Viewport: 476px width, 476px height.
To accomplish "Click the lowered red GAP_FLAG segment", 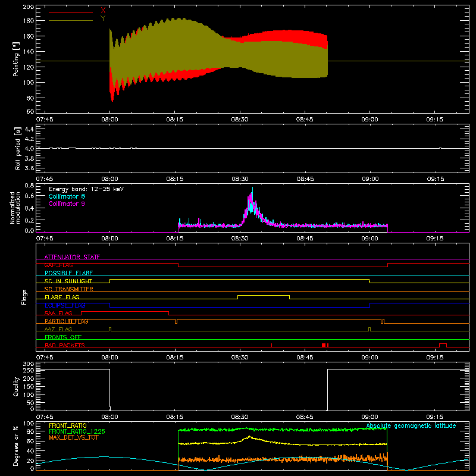I will [x=283, y=267].
